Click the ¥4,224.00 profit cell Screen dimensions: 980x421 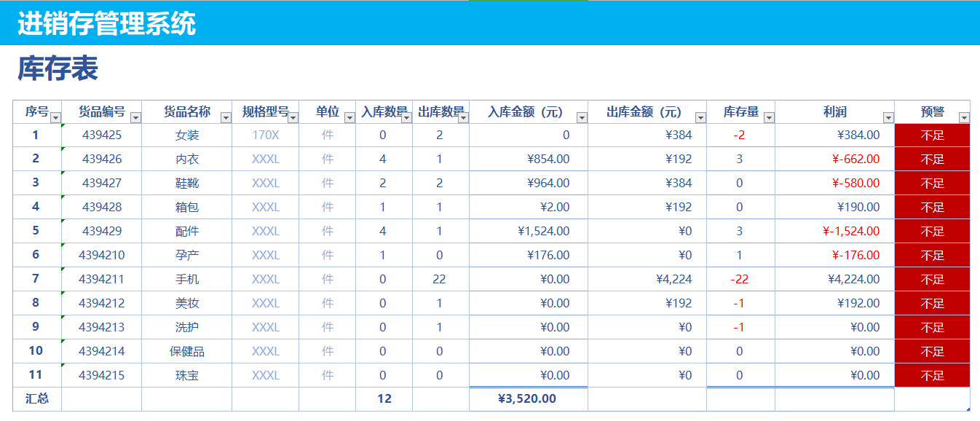pyautogui.click(x=835, y=280)
